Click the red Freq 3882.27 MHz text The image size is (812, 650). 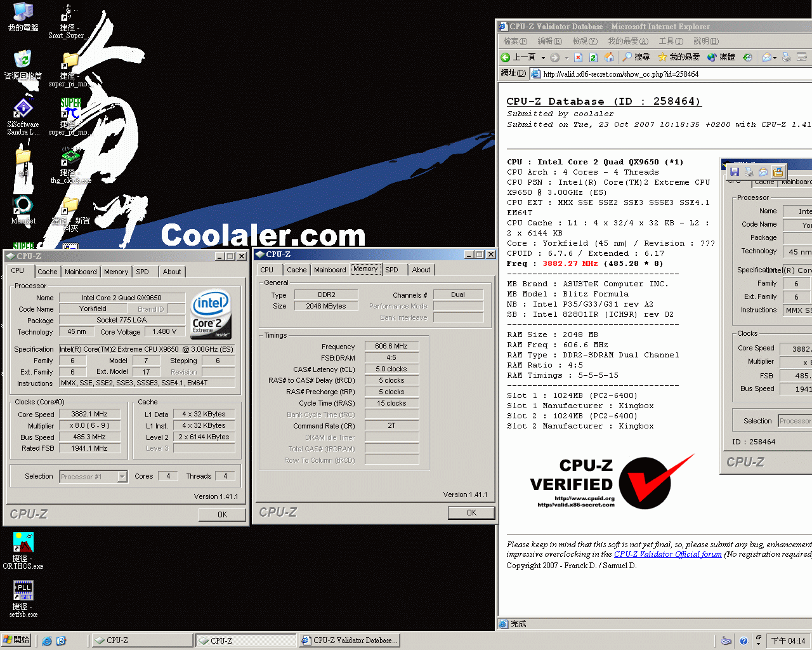tap(570, 263)
